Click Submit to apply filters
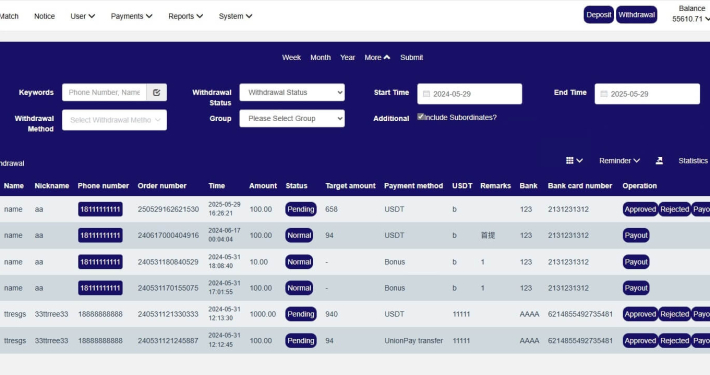Image resolution: width=710 pixels, height=375 pixels. click(x=412, y=58)
